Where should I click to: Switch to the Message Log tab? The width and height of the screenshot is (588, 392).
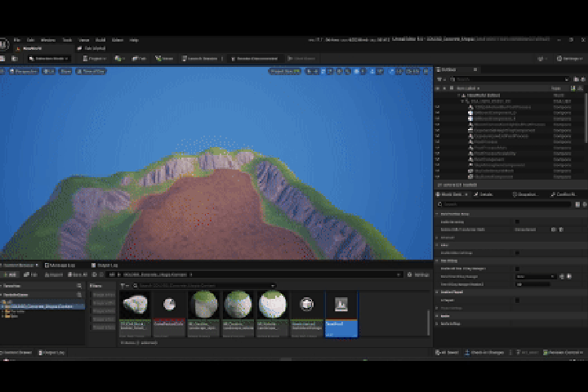[x=60, y=265]
